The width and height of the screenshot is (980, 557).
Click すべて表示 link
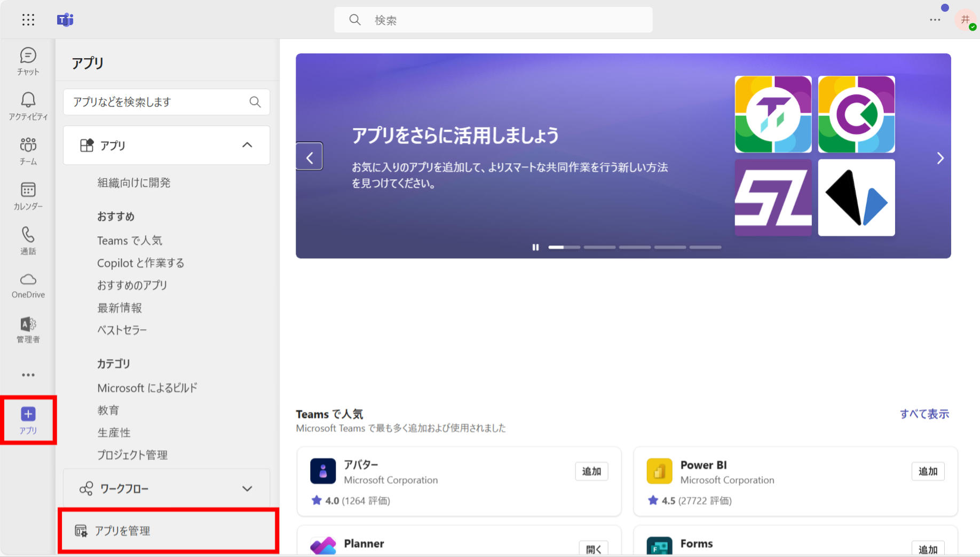point(924,414)
